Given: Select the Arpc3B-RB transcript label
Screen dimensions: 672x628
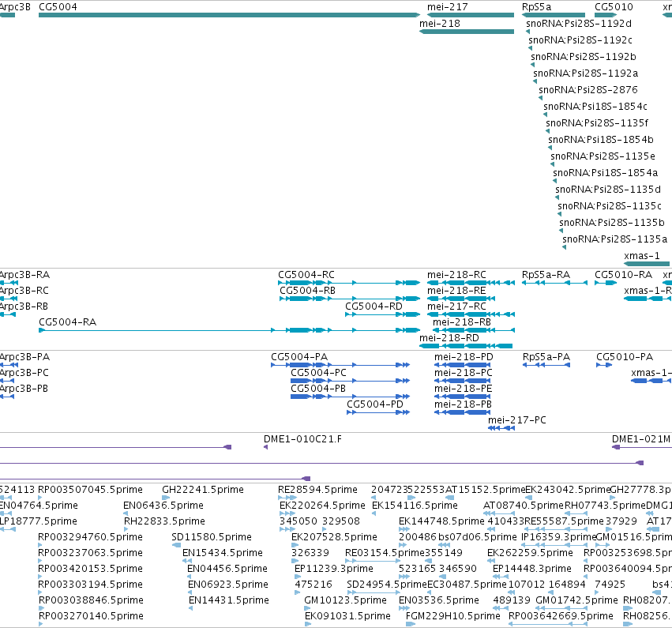Looking at the screenshot, I should (x=24, y=306).
